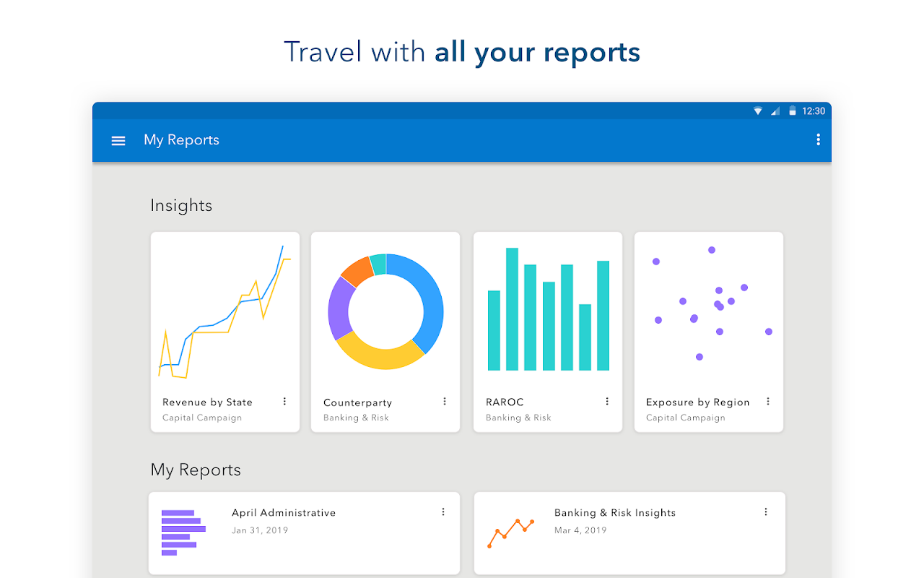This screenshot has height=578, width=924.
Task: Open Banking & Risk Insights options menu
Action: coord(766,512)
